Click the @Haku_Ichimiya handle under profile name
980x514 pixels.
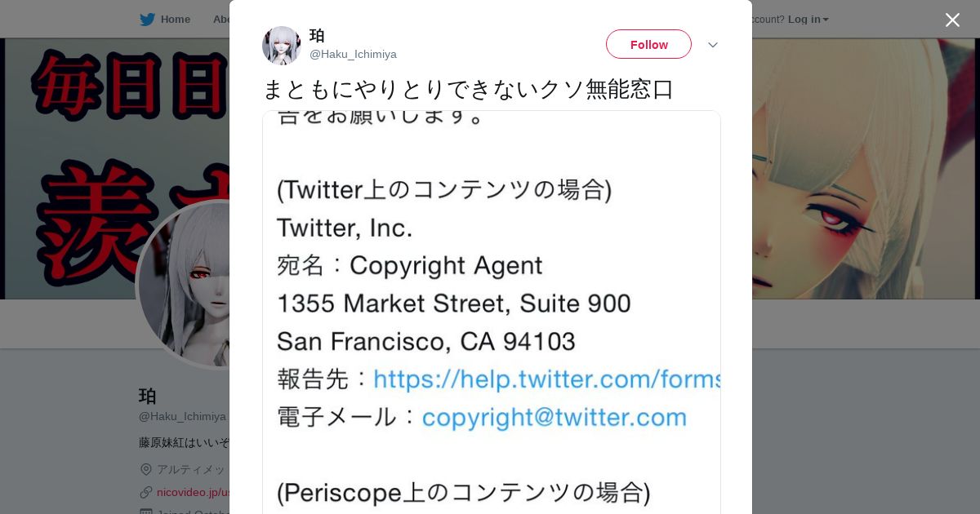(x=182, y=416)
